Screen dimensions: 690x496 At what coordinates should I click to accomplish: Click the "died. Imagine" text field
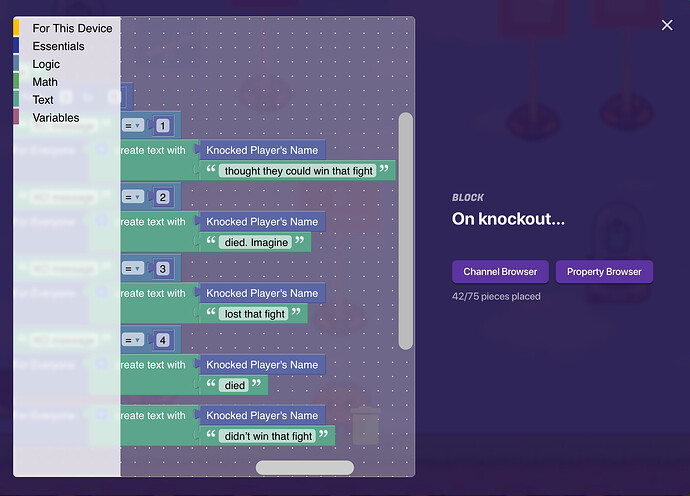pyautogui.click(x=257, y=242)
